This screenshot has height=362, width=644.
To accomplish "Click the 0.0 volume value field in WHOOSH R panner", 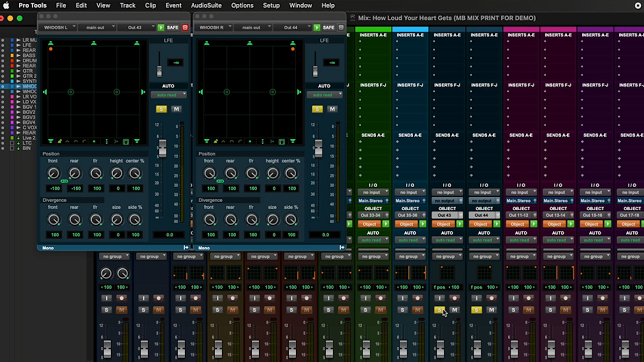I will coord(326,235).
